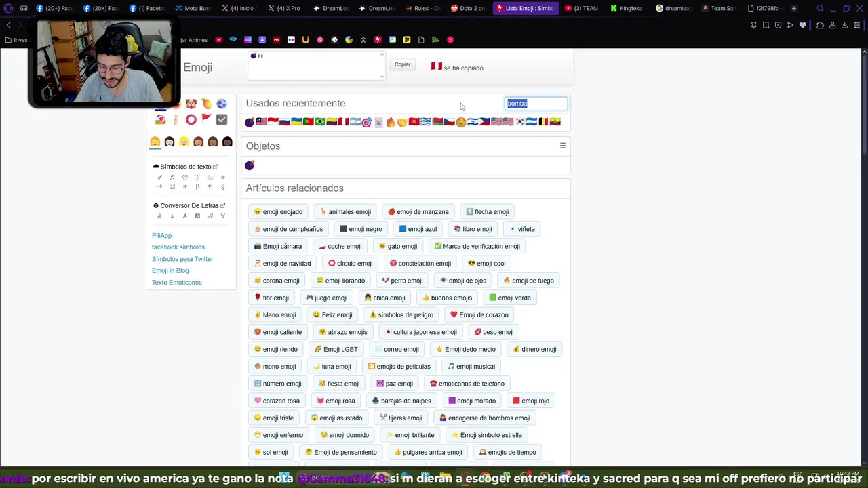Select the Greece flag emoji
Image resolution: width=868 pixels, height=488 pixels.
426,122
